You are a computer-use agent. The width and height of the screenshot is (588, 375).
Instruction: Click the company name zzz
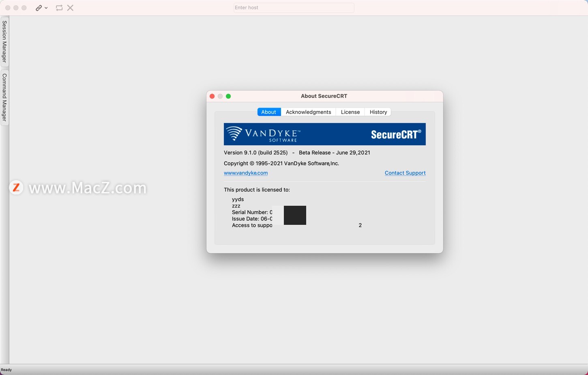(x=236, y=206)
